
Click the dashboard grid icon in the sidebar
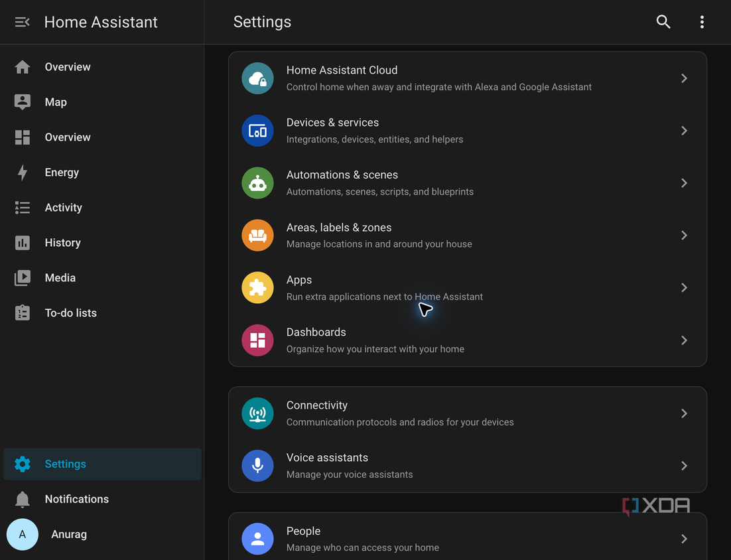(23, 137)
